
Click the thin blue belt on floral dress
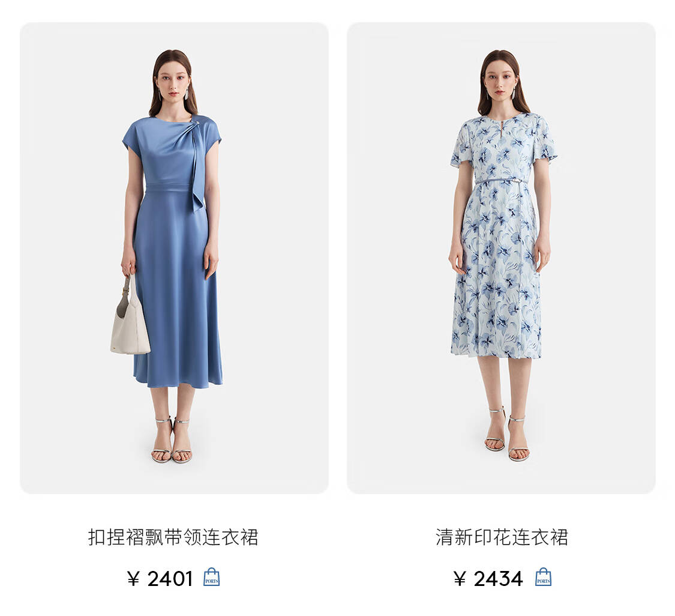[501, 181]
